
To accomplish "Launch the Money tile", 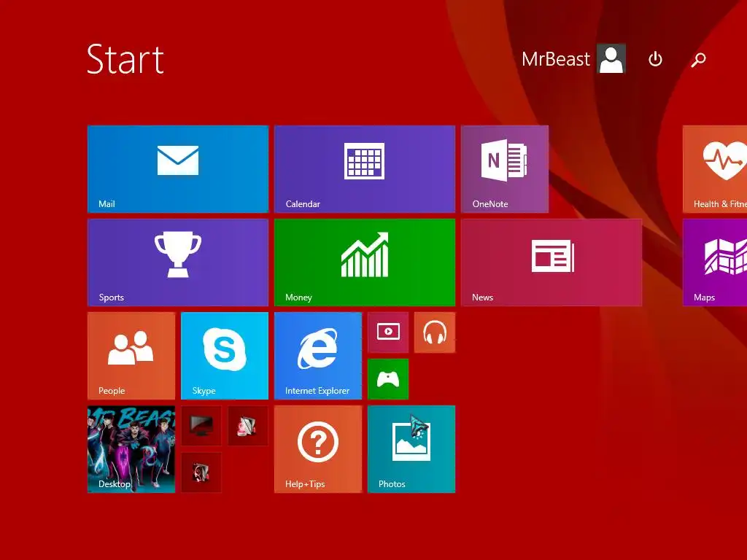I will (365, 262).
